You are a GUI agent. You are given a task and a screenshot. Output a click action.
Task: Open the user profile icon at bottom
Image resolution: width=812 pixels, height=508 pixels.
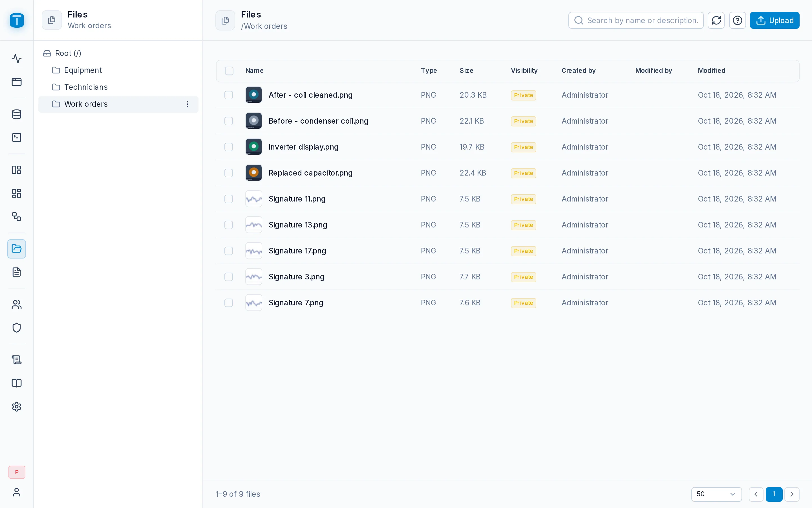[x=16, y=492]
